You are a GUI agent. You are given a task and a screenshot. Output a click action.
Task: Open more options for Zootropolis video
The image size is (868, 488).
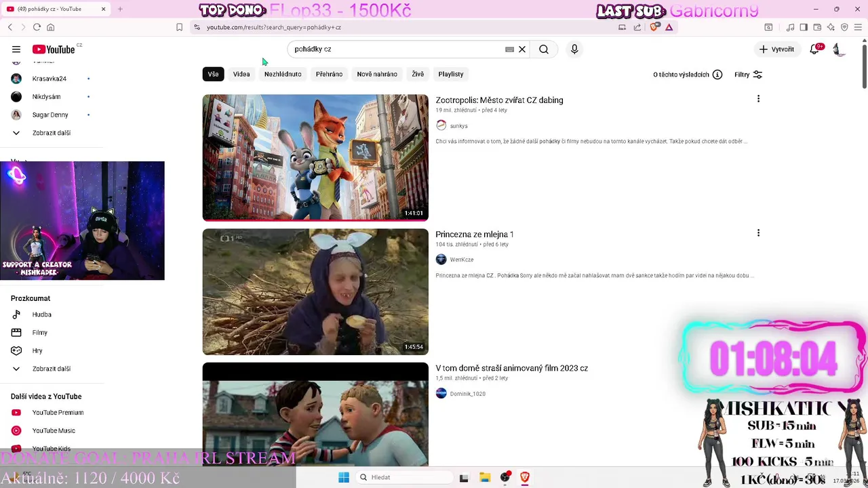coord(758,99)
